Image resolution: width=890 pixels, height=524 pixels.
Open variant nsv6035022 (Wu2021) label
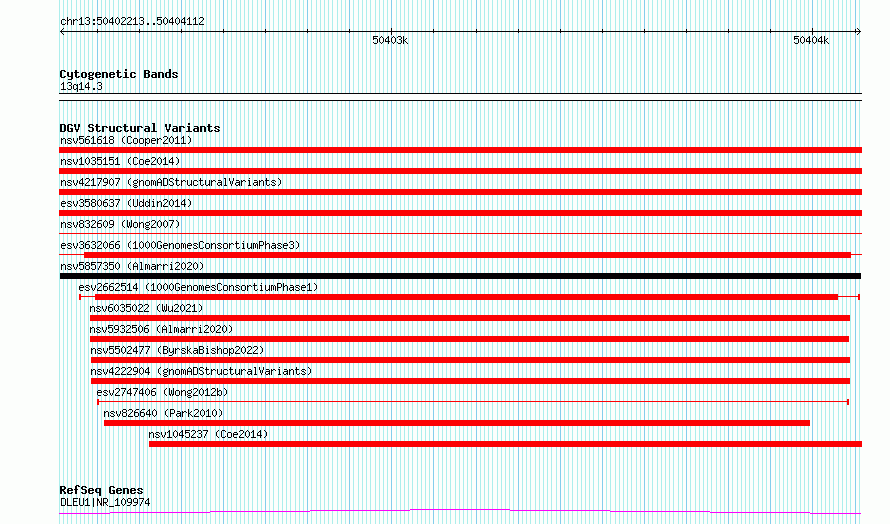pos(146,308)
